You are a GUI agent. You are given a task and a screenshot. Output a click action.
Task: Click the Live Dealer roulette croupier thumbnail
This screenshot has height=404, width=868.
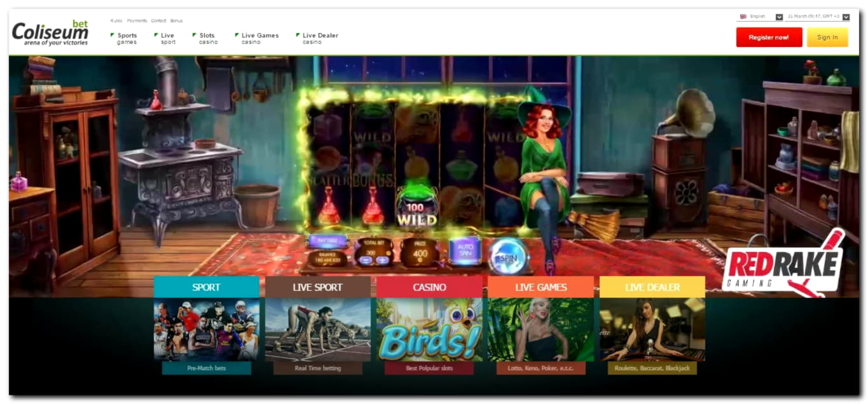point(652,330)
